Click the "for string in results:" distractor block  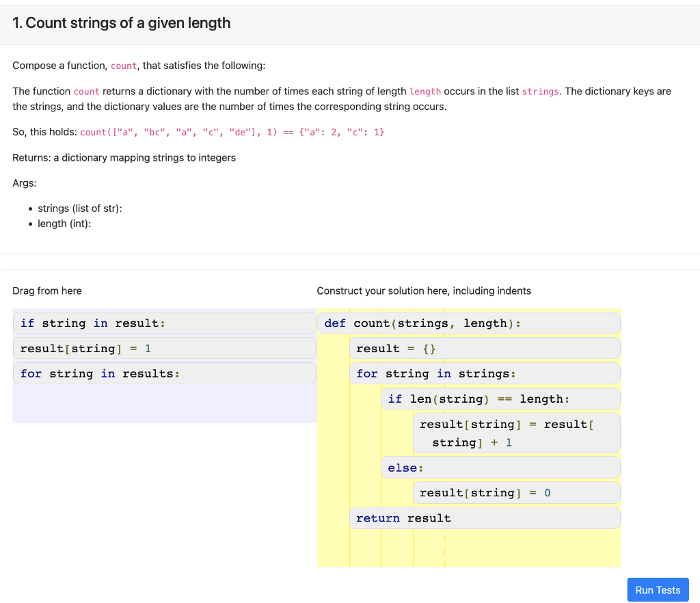(x=164, y=373)
